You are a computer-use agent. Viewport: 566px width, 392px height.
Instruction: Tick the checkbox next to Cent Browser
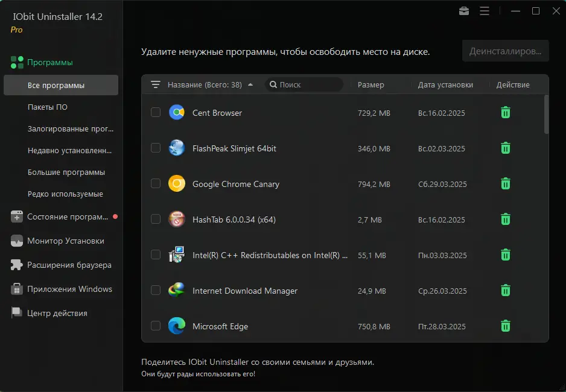(x=156, y=112)
